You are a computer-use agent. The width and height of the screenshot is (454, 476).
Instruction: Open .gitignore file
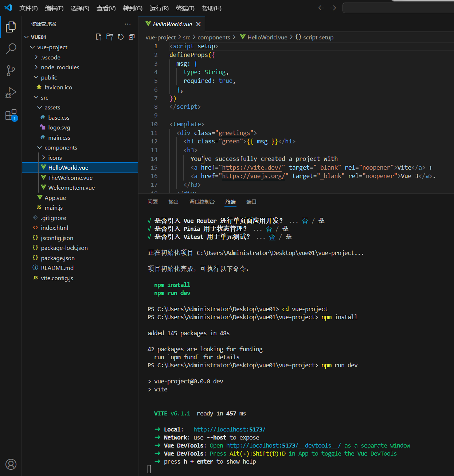(80, 218)
